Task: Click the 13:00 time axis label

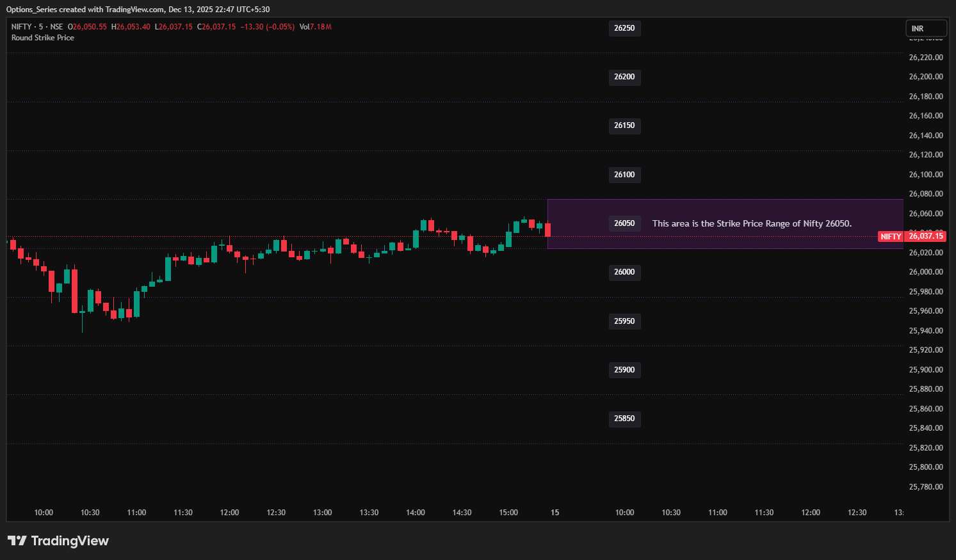Action: [x=323, y=513]
